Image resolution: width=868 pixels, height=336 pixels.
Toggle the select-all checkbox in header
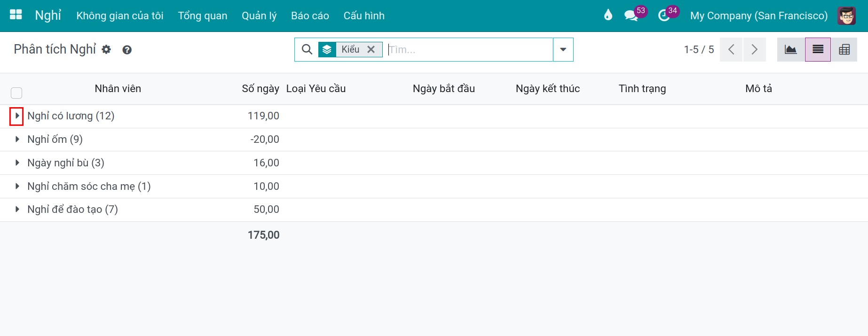[16, 93]
